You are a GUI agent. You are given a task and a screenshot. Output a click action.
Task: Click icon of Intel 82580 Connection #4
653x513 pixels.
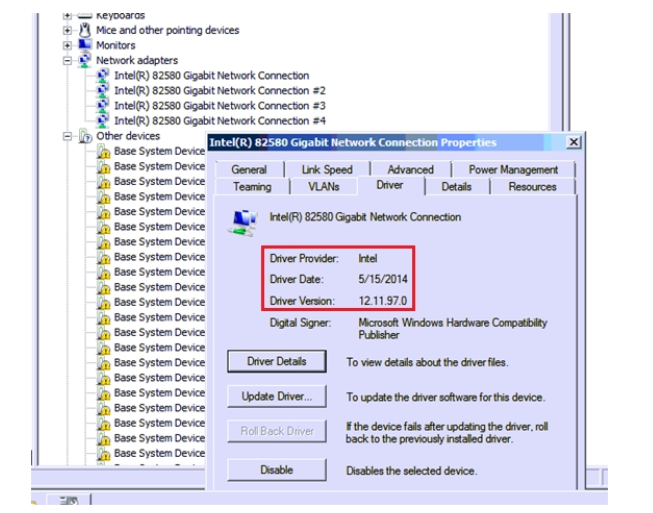click(x=103, y=120)
